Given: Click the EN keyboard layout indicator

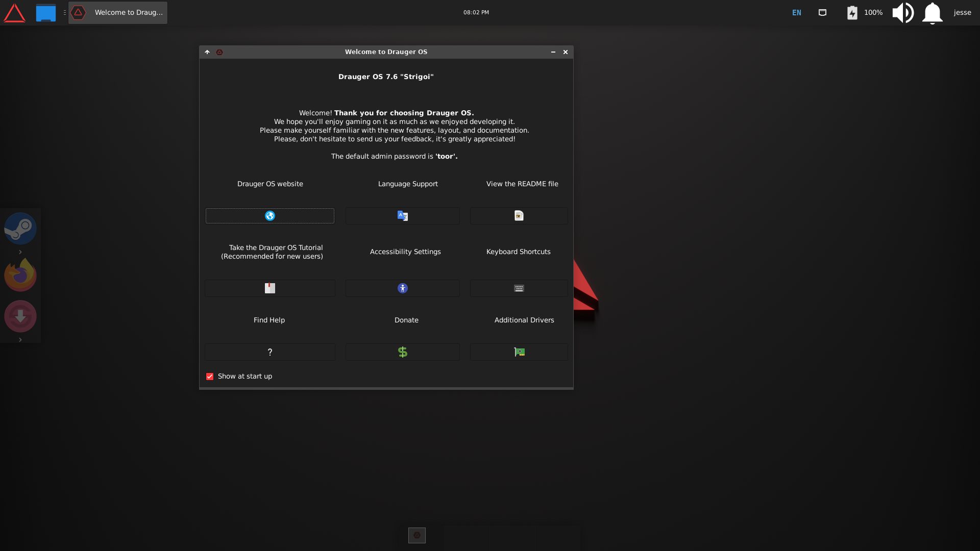Looking at the screenshot, I should click(x=797, y=13).
